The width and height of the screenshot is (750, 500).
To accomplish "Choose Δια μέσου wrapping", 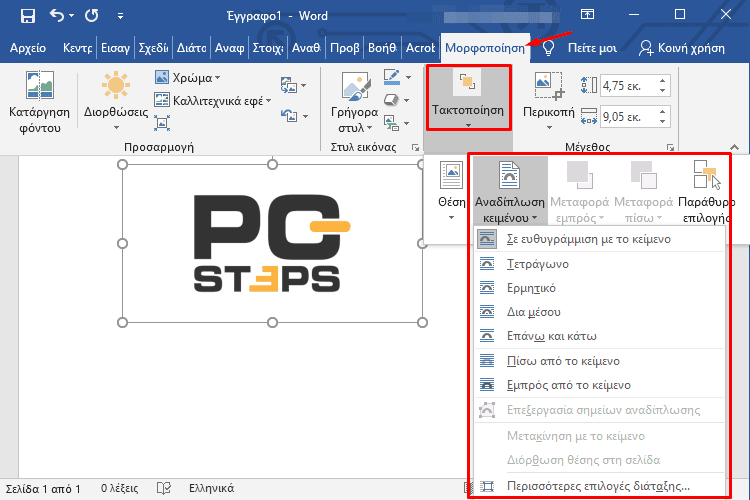I will 600,312.
